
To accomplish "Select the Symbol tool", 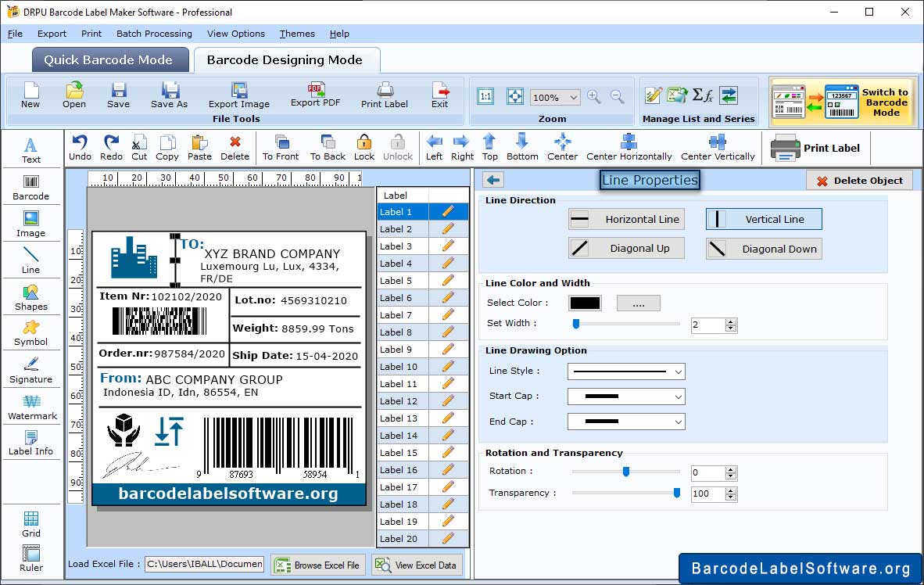I will coord(31,333).
